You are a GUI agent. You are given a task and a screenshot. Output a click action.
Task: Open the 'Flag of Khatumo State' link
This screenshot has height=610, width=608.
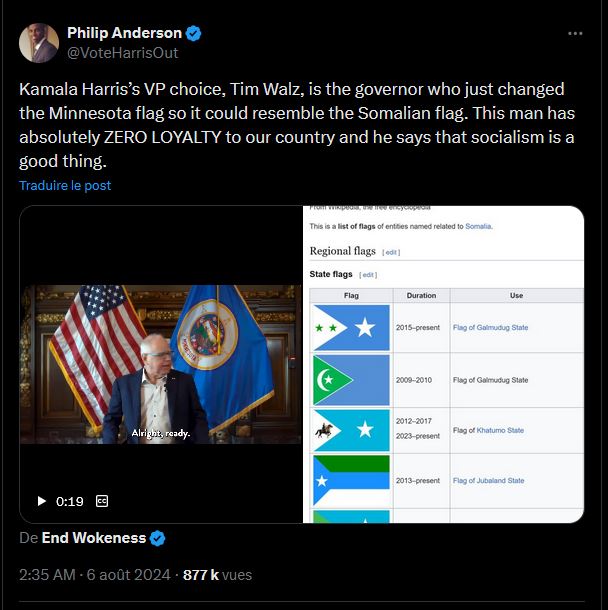[488, 430]
